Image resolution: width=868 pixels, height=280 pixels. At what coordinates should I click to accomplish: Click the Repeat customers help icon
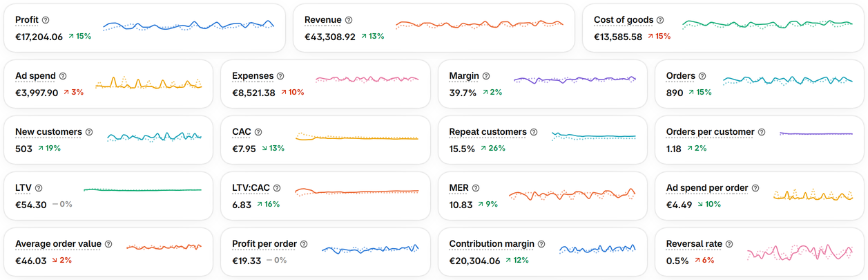click(x=534, y=132)
